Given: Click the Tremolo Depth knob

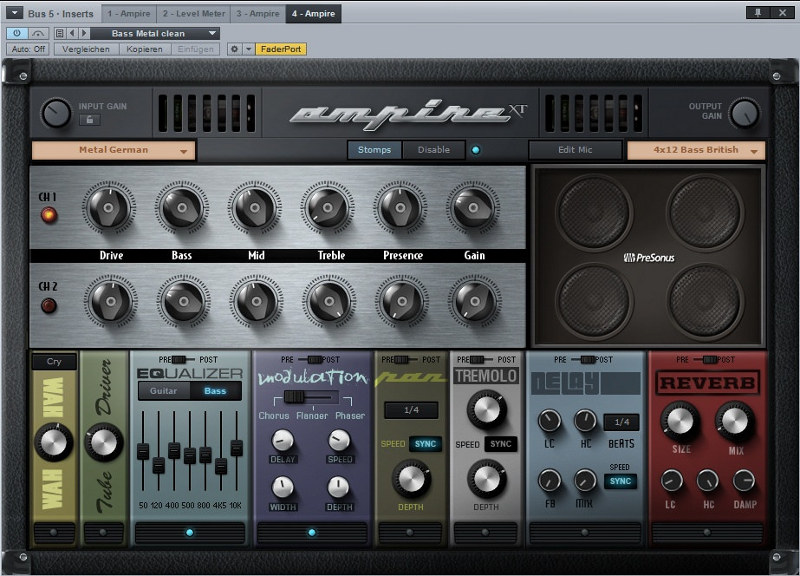Looking at the screenshot, I should click(x=486, y=479).
